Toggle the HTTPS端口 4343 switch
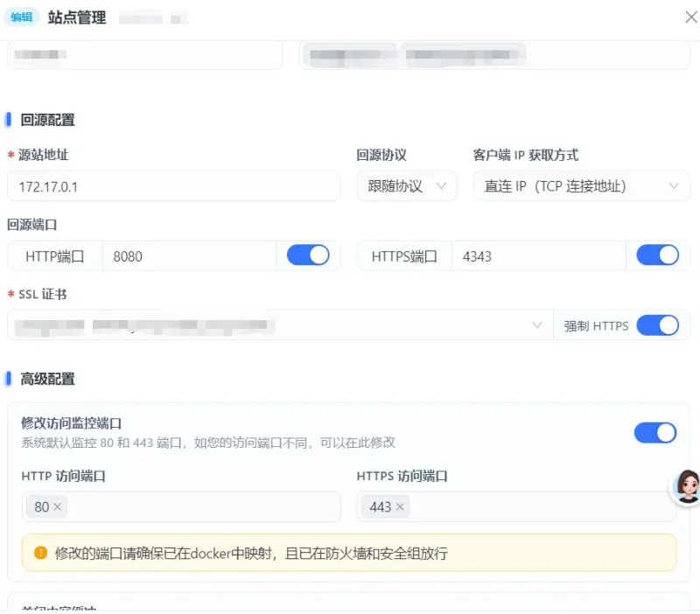The height and width of the screenshot is (614, 700). click(658, 255)
